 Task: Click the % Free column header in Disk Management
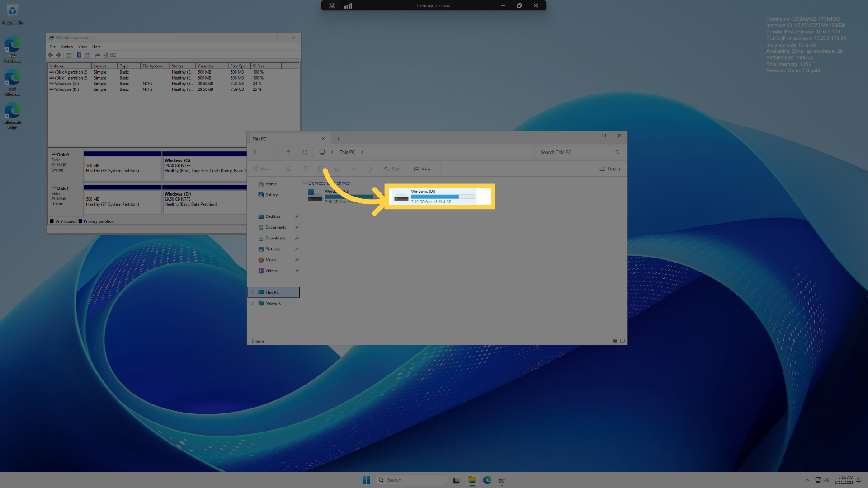[266, 66]
